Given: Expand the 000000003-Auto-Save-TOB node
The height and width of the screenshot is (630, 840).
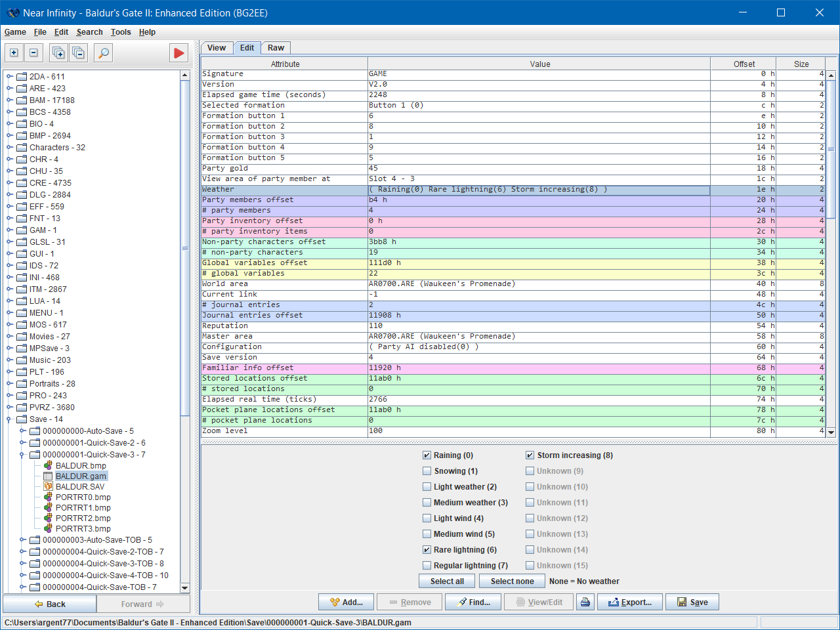Looking at the screenshot, I should point(23,540).
